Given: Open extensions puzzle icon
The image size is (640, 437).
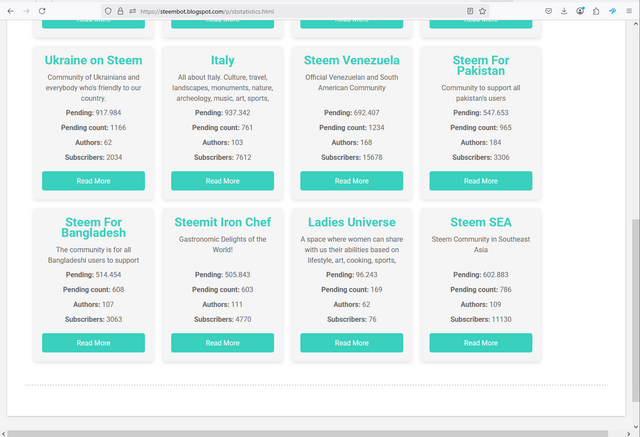Looking at the screenshot, I should coord(596,11).
